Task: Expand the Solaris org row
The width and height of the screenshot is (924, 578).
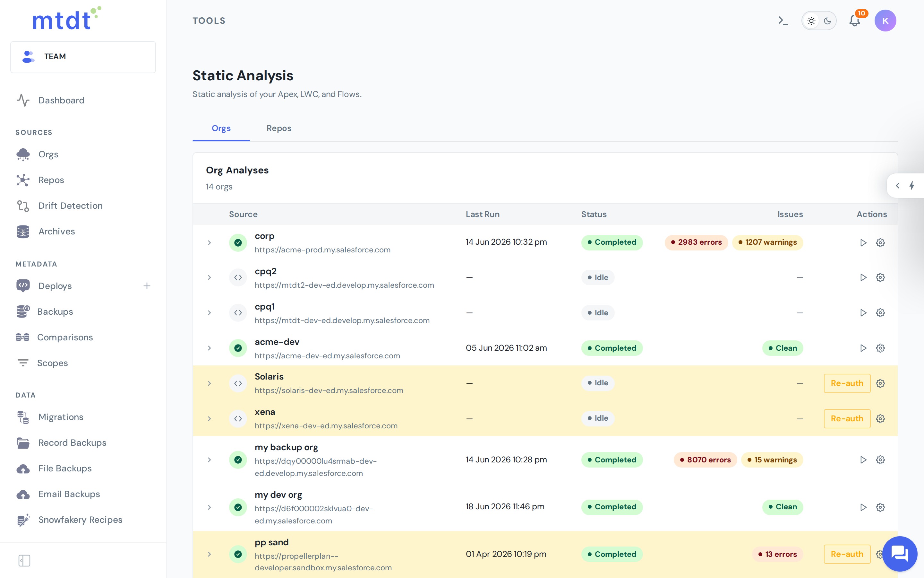Action: pos(209,383)
